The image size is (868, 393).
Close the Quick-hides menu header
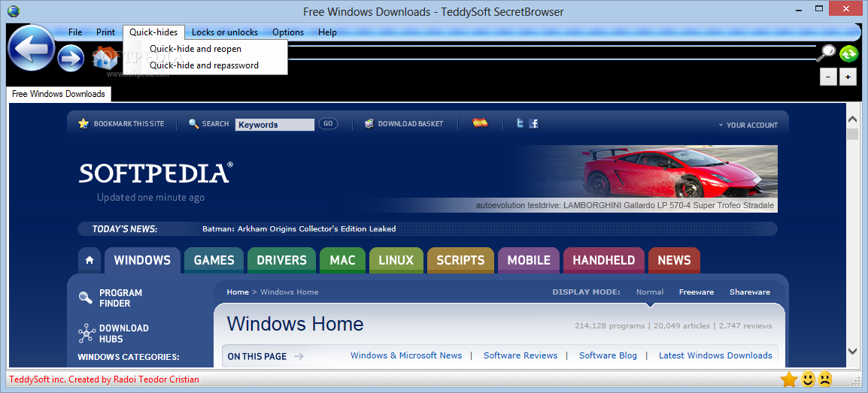point(153,32)
